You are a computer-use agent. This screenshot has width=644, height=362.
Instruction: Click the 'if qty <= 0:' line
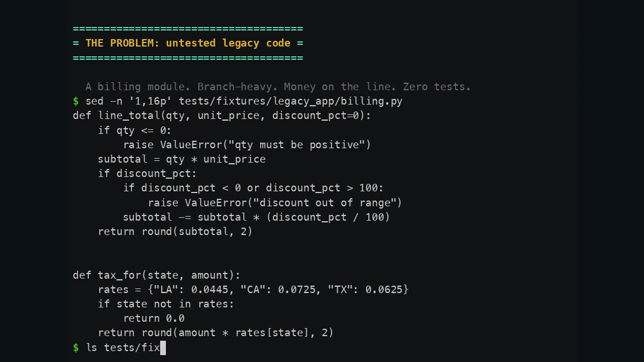click(x=135, y=130)
